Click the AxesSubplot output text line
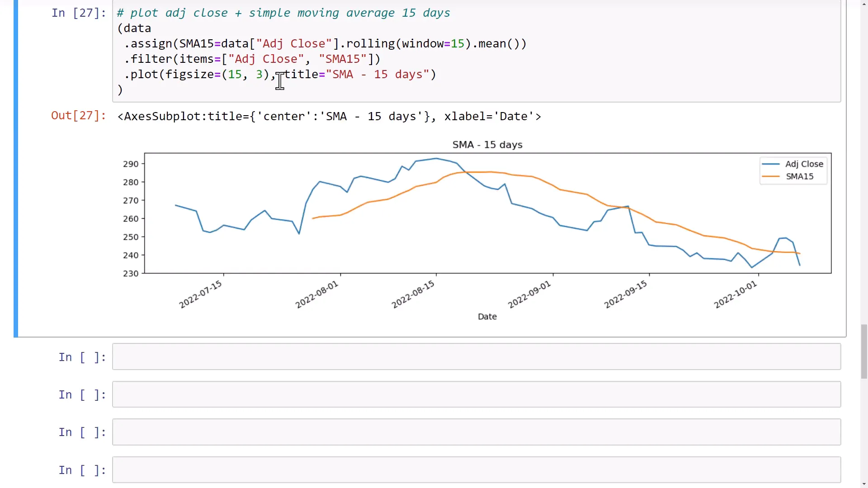This screenshot has width=868, height=488. point(329,117)
